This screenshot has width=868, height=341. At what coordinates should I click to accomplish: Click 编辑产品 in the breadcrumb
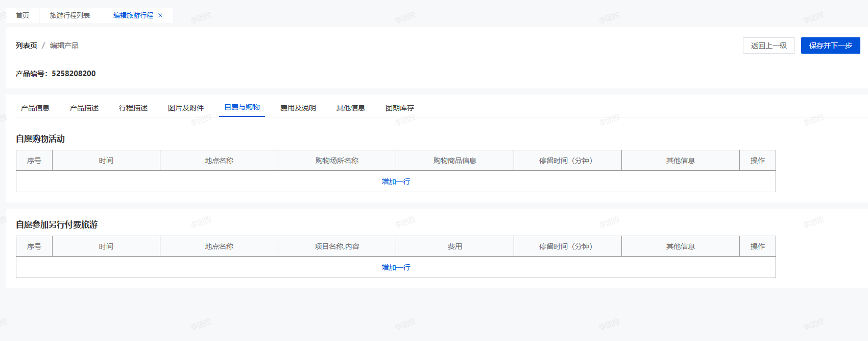click(x=64, y=46)
